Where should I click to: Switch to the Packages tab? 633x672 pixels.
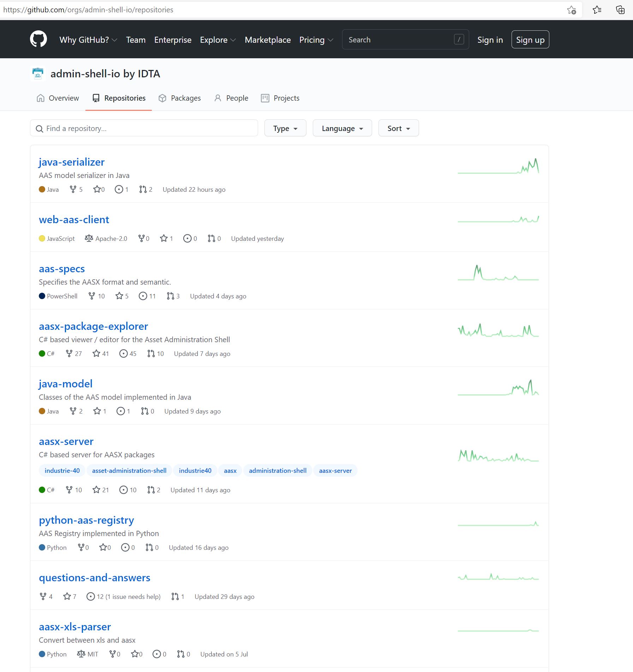tap(180, 98)
